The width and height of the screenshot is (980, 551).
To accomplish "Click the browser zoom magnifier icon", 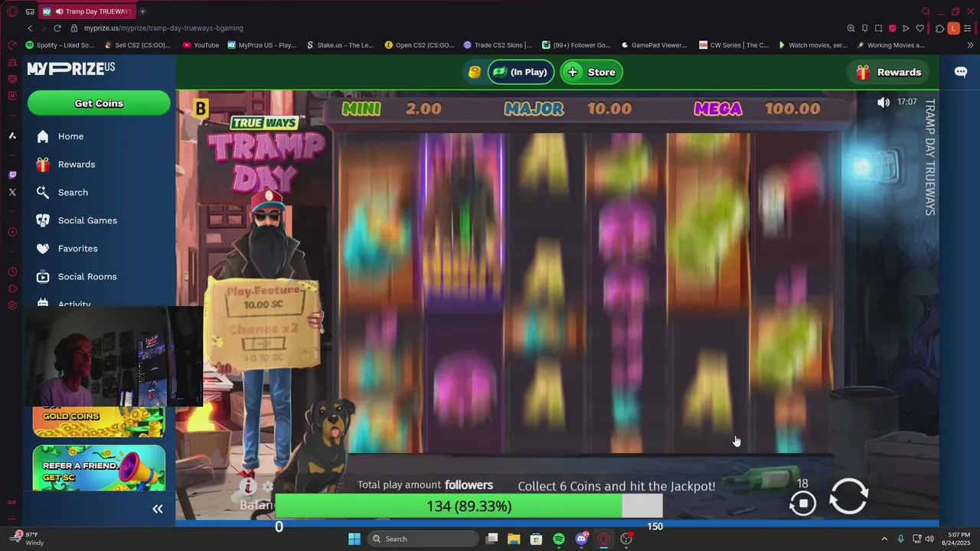I will [851, 28].
